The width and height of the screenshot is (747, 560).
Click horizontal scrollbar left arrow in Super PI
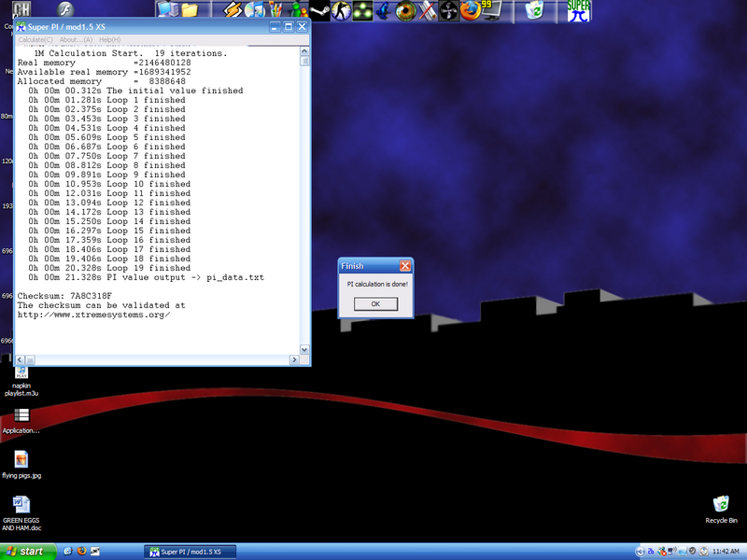click(20, 360)
